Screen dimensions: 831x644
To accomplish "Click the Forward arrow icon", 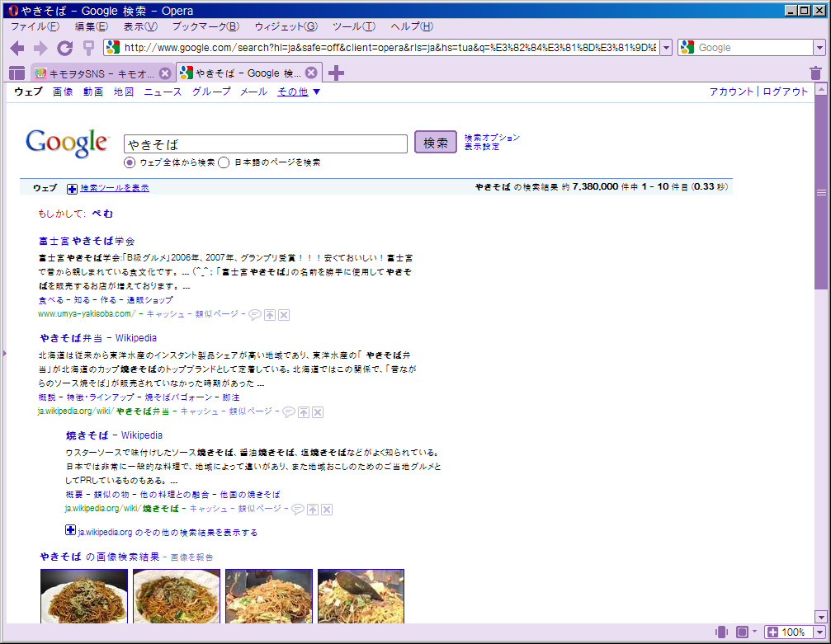I will [x=40, y=48].
